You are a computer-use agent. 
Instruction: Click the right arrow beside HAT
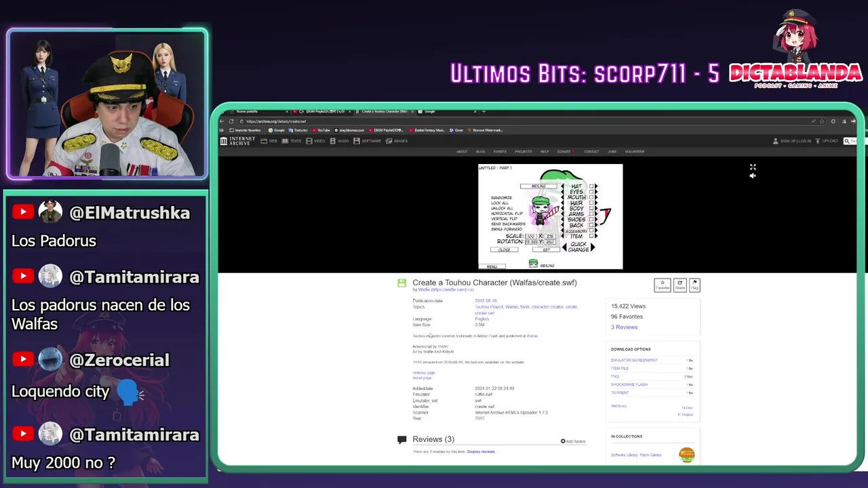(x=597, y=186)
